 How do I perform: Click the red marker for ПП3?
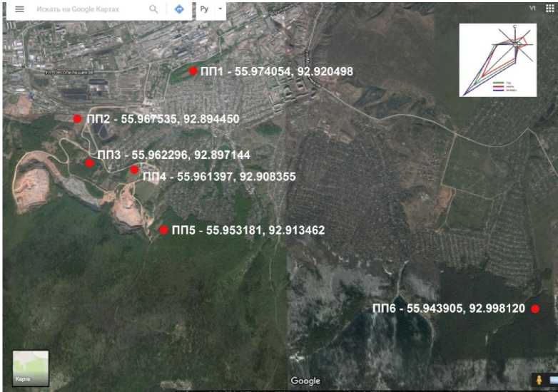coord(90,163)
